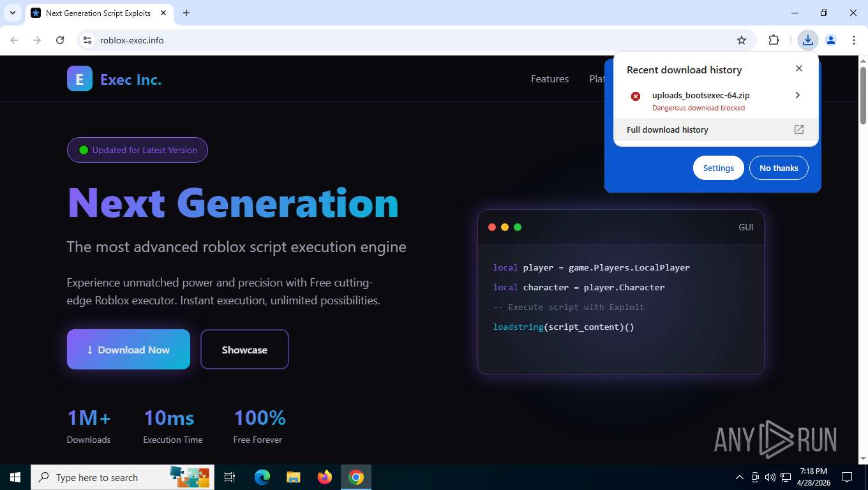Click the taskbar search box
Screen dimensions: 868x490
pos(123,477)
